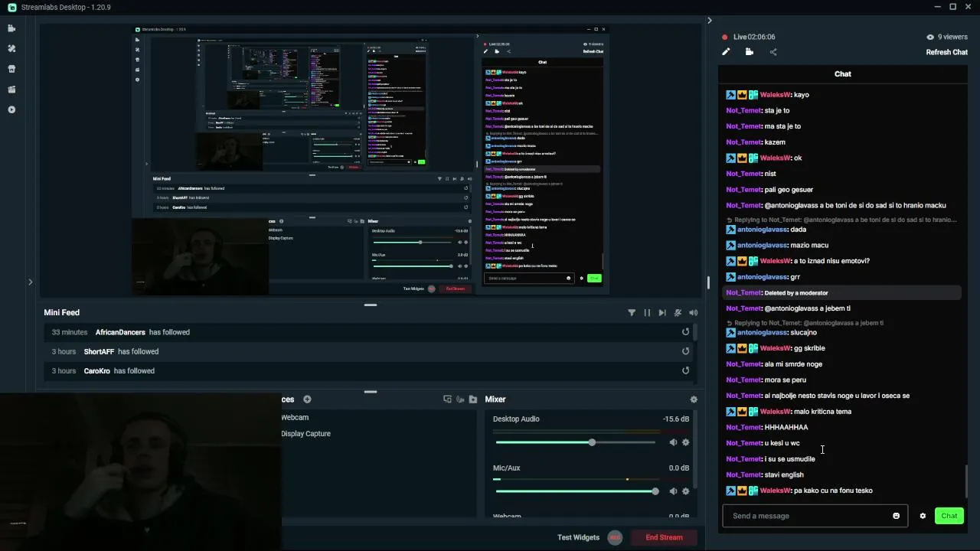The image size is (980, 551).
Task: Toggle the Mini Feed alert volume speaker
Action: point(693,312)
